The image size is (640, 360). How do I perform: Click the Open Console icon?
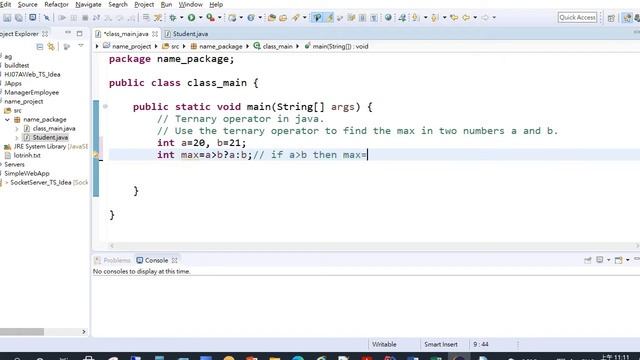619,260
